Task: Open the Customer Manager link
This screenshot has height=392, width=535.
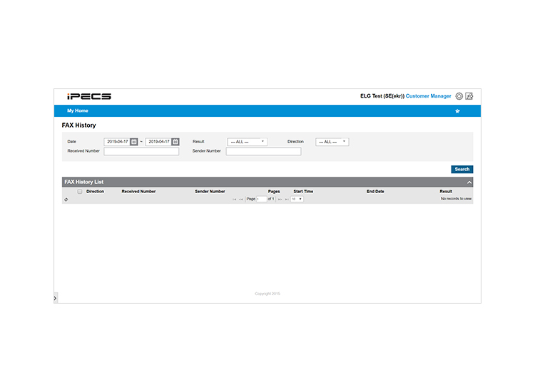Action: pyautogui.click(x=428, y=96)
